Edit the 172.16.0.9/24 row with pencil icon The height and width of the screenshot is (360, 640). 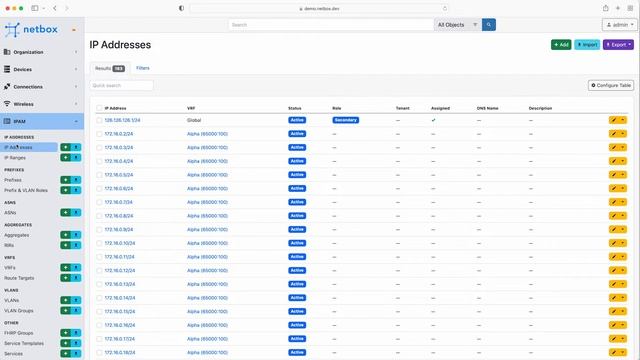tap(614, 229)
